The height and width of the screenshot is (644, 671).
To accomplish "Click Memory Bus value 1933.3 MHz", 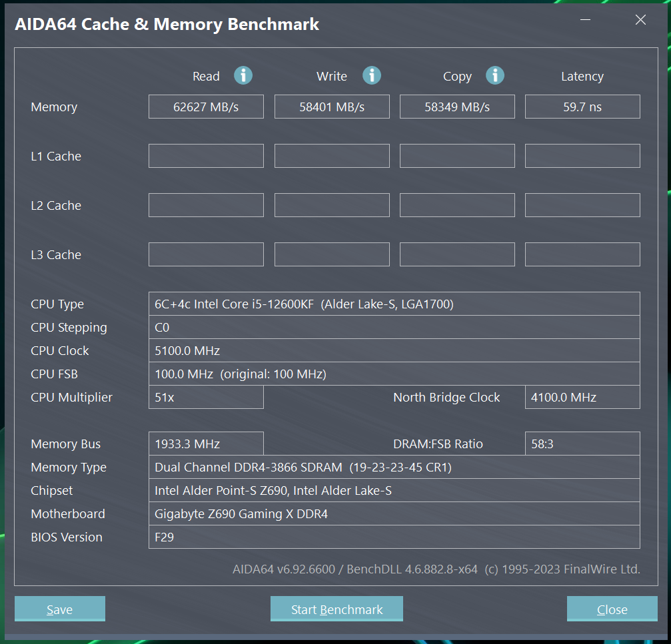I will point(206,444).
